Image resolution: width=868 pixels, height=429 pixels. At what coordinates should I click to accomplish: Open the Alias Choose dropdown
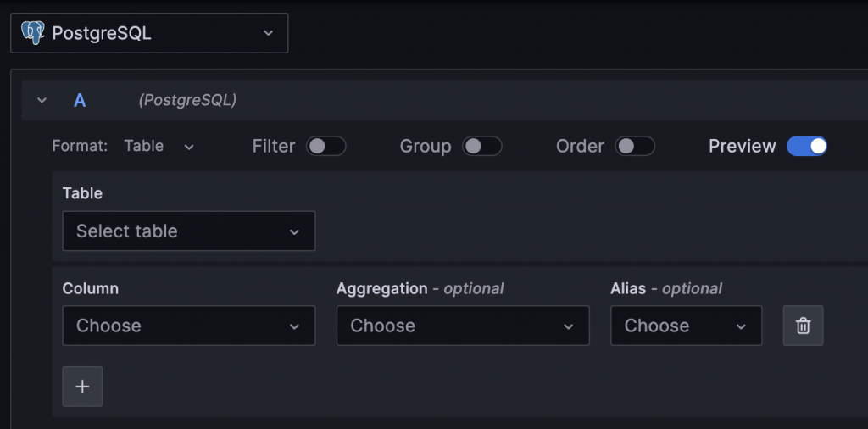click(686, 326)
